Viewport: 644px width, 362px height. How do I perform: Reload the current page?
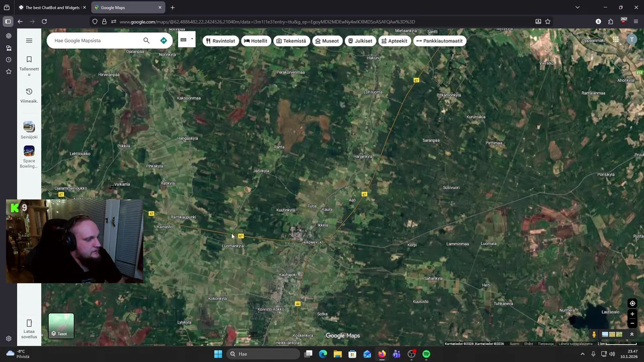pyautogui.click(x=44, y=22)
